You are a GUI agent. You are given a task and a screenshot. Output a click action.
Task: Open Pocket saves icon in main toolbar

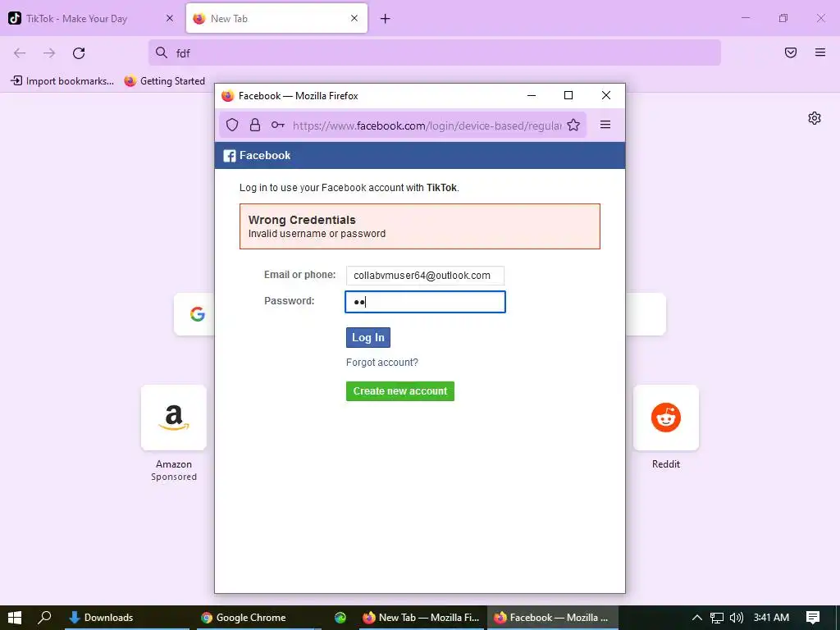(x=791, y=52)
